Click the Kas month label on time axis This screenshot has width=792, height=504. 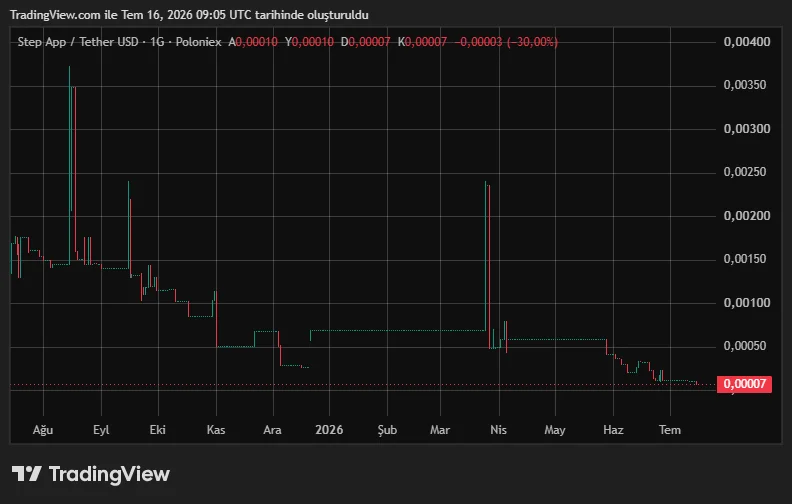pyautogui.click(x=216, y=430)
